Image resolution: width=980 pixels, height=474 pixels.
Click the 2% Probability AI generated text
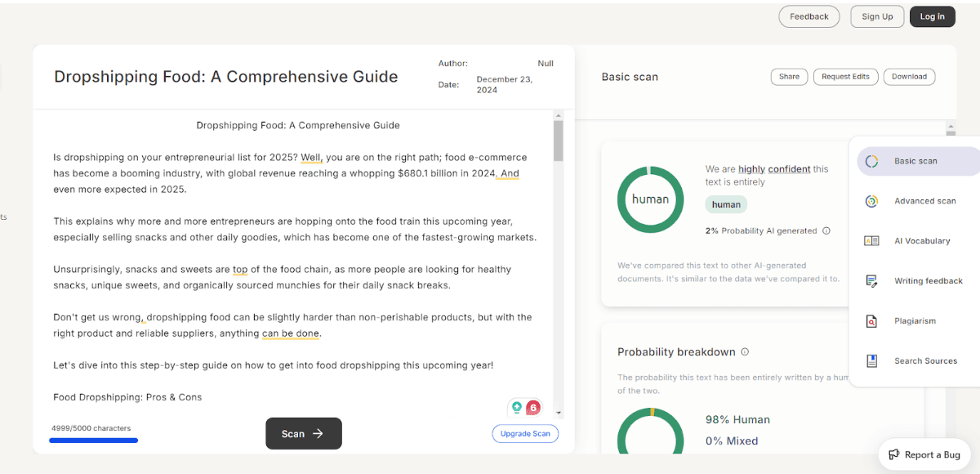pyautogui.click(x=761, y=231)
